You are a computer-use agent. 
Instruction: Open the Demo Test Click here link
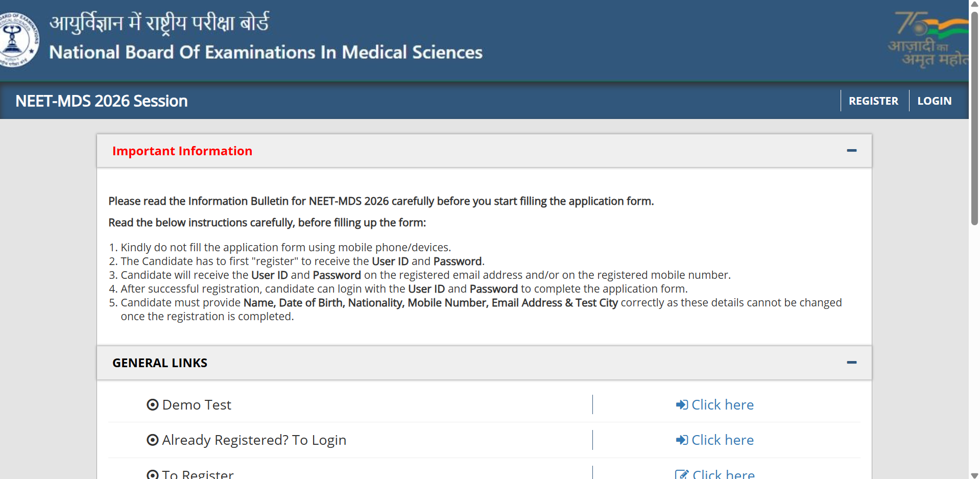722,405
